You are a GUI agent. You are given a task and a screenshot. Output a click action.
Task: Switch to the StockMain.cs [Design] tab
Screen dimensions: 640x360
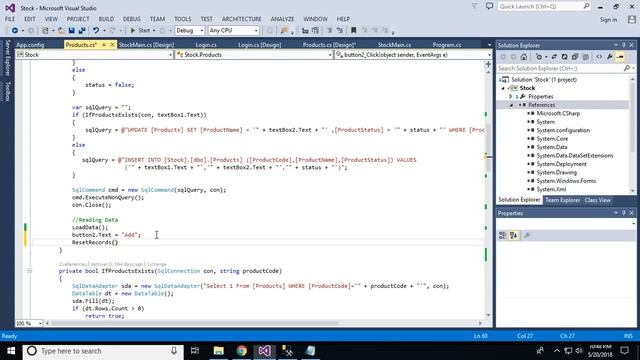point(146,45)
